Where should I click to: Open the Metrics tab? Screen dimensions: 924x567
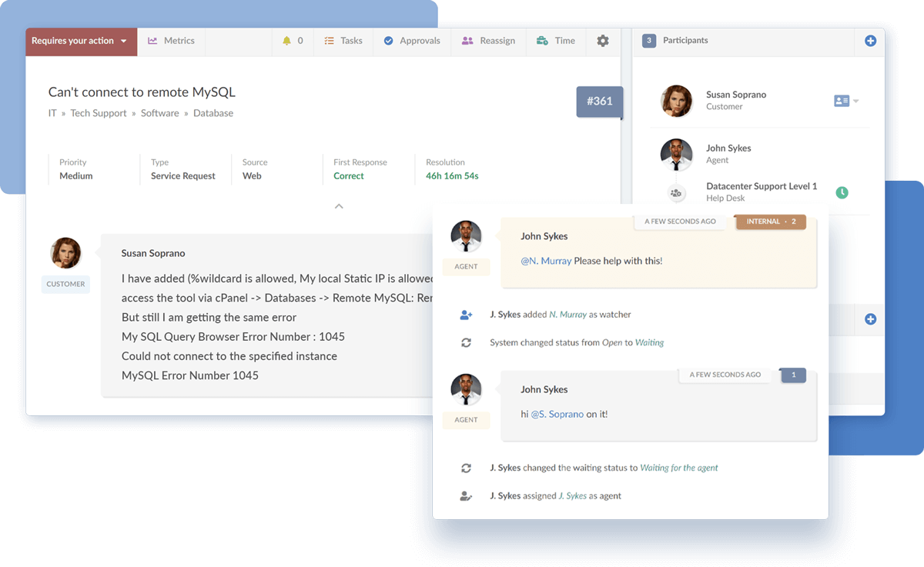coord(171,41)
